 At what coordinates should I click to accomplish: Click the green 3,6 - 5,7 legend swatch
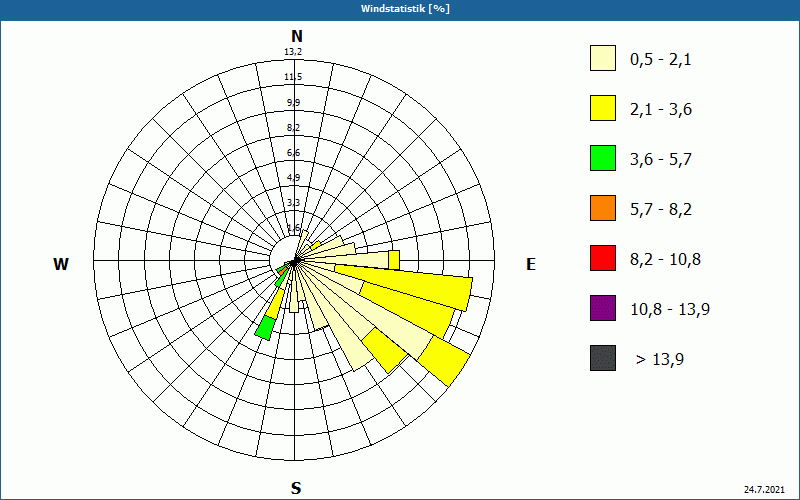[x=603, y=158]
